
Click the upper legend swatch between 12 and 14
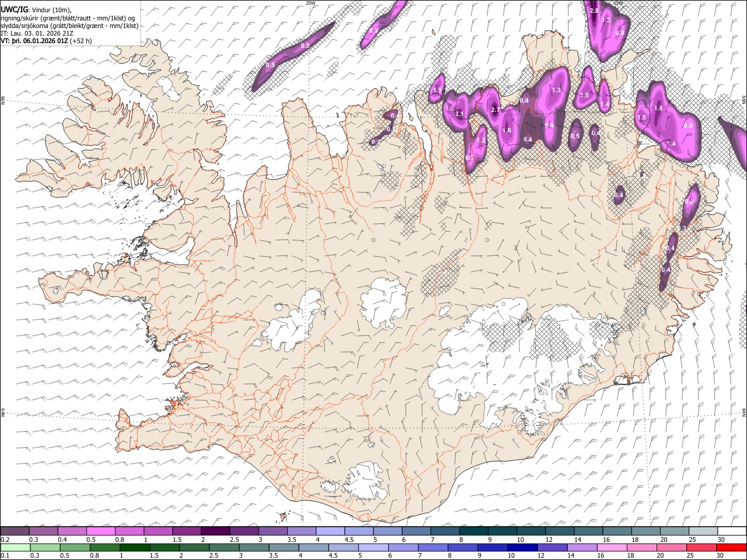[x=560, y=531]
